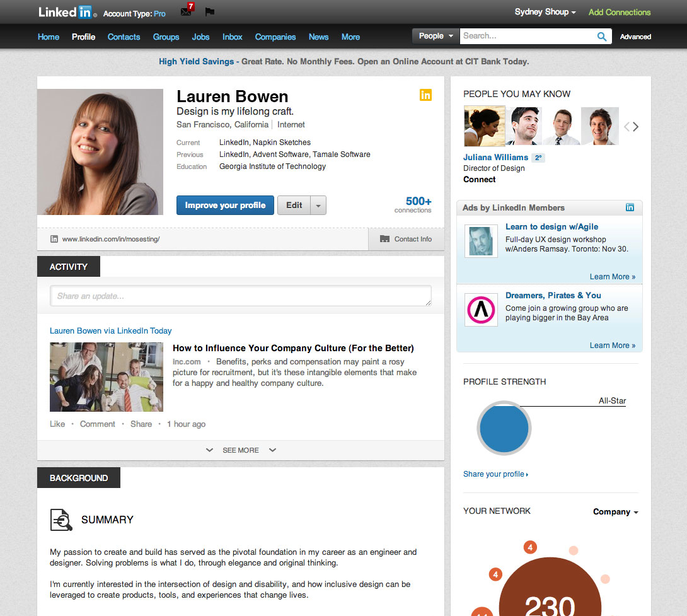Click the small icon beside profile URL
Screen dimensions: 687x616
(x=54, y=239)
